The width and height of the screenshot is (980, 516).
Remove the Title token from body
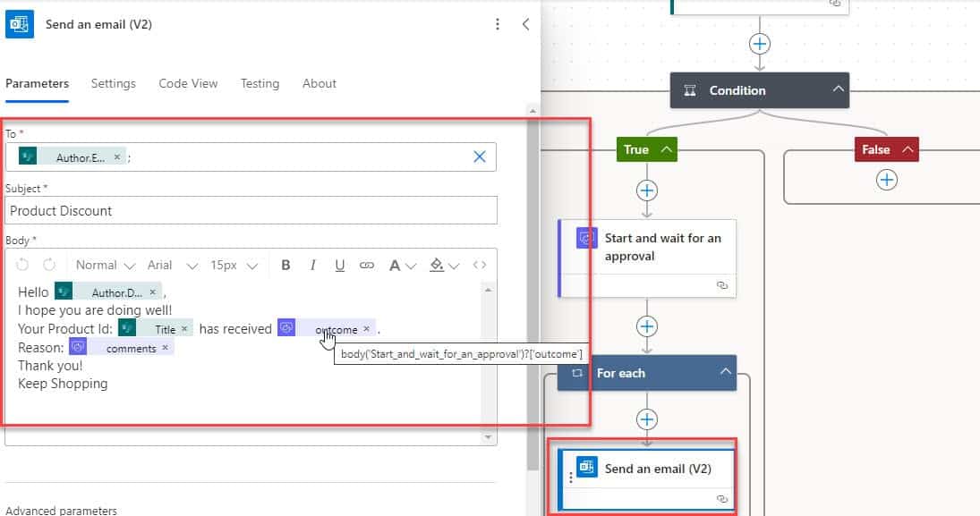click(x=184, y=329)
